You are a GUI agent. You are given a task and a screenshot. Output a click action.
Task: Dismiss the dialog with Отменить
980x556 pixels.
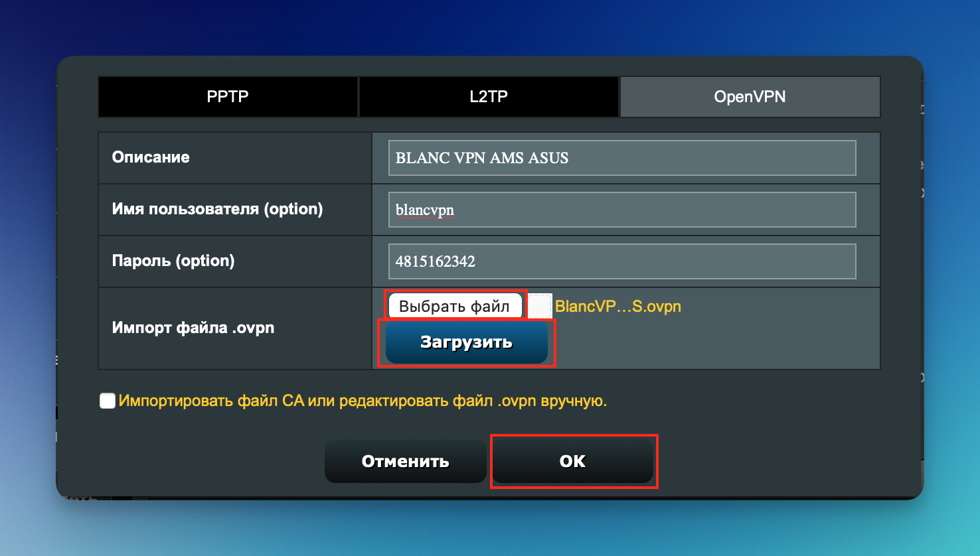[405, 461]
